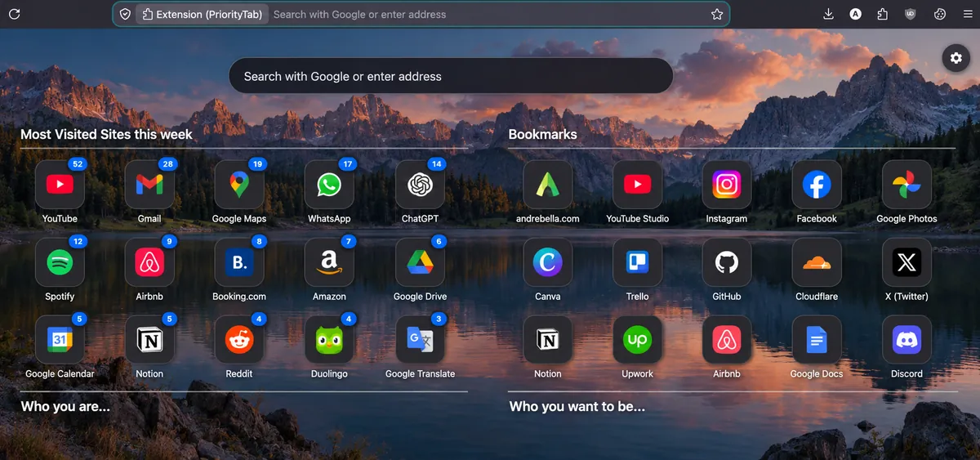Open Google Docs bookmark
Image resolution: width=980 pixels, height=460 pixels.
coord(817,340)
